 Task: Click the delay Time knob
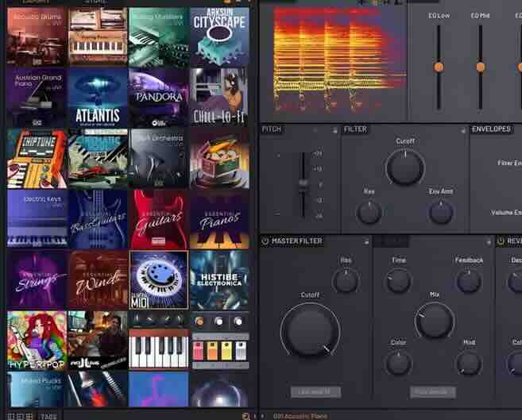tap(399, 281)
